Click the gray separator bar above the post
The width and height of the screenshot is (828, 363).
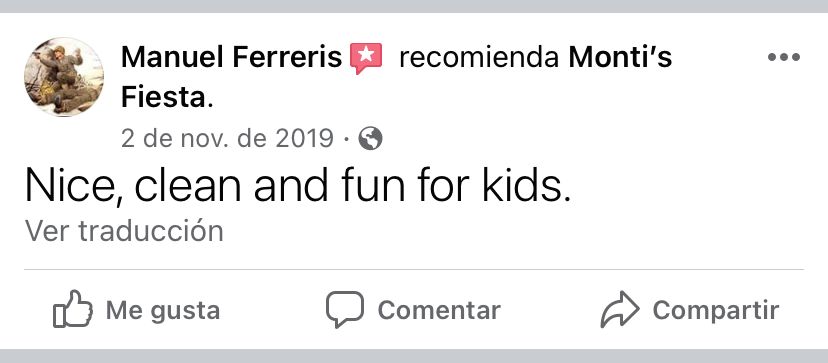414,6
